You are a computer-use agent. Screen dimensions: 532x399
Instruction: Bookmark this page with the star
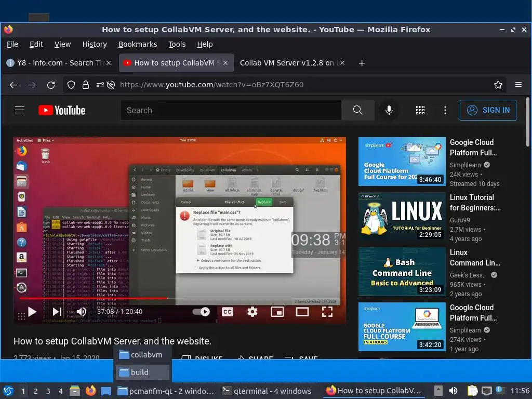[498, 85]
